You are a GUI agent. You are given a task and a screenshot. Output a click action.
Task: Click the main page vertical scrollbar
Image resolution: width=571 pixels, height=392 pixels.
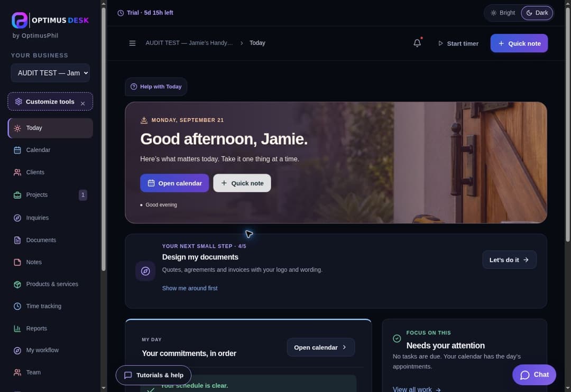point(568,124)
